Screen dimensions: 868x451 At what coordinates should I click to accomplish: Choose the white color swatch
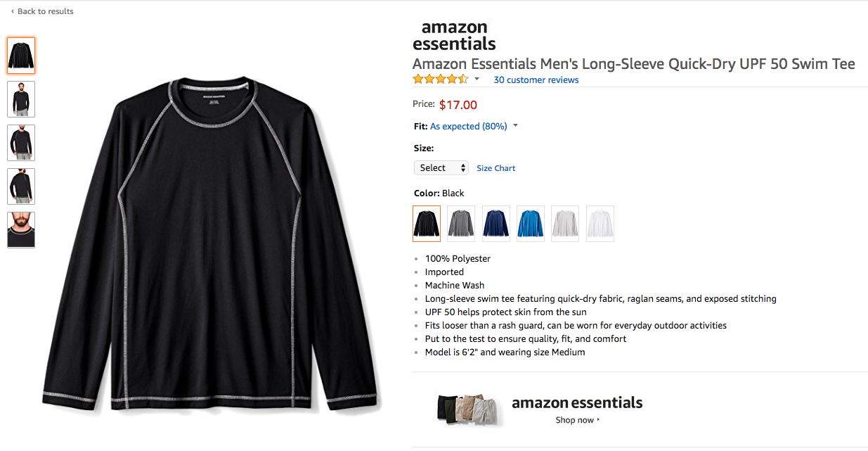[600, 224]
